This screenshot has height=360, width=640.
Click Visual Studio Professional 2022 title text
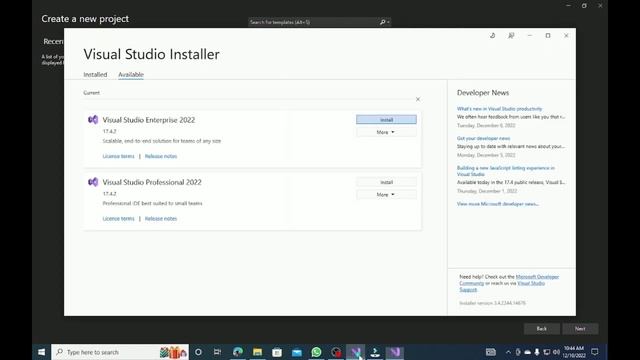(152, 182)
